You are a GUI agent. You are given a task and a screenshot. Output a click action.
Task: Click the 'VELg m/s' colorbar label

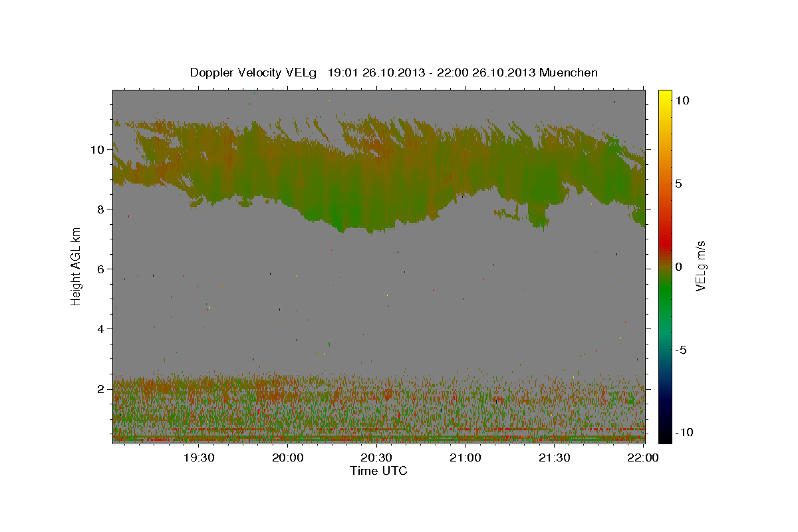click(700, 266)
